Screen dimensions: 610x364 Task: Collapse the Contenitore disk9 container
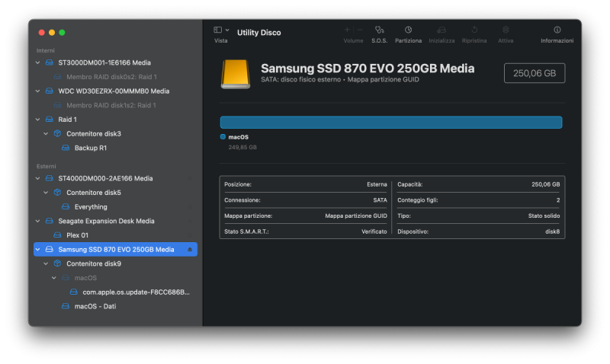47,263
